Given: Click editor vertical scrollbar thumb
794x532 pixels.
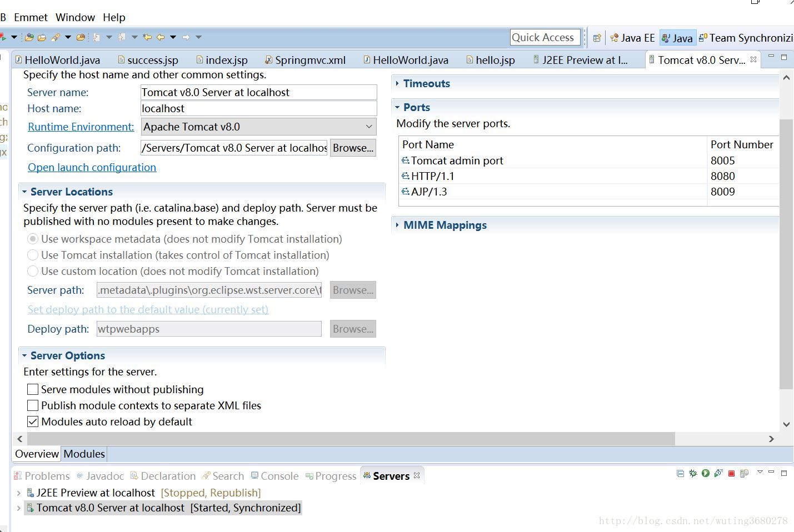Looking at the screenshot, I should pyautogui.click(x=786, y=254).
